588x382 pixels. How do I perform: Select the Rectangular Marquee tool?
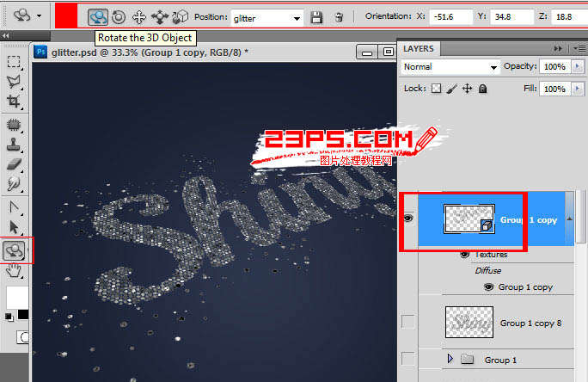pyautogui.click(x=15, y=61)
